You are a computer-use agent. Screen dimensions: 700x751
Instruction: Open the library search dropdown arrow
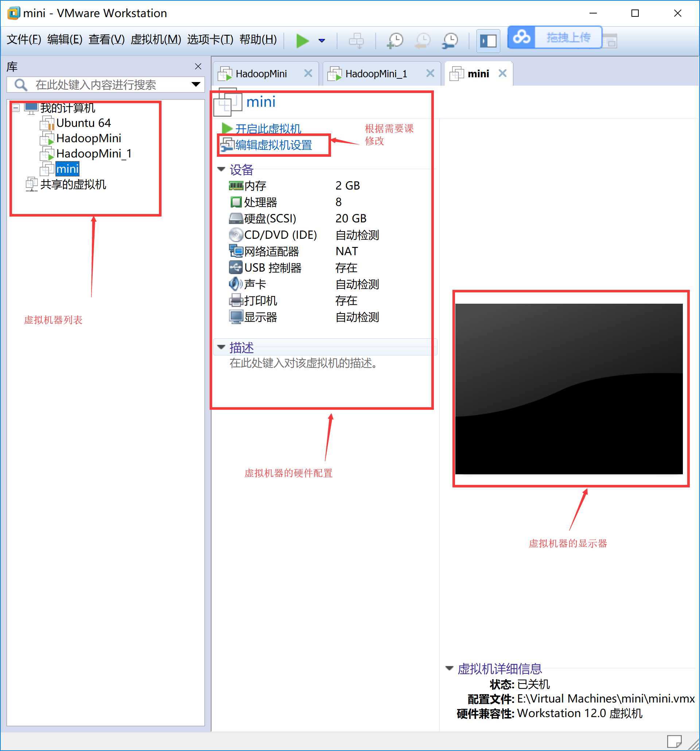[x=196, y=84]
